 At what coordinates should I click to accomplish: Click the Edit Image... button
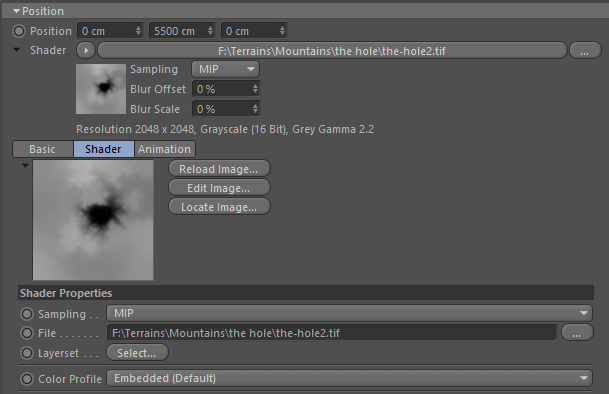(x=219, y=188)
